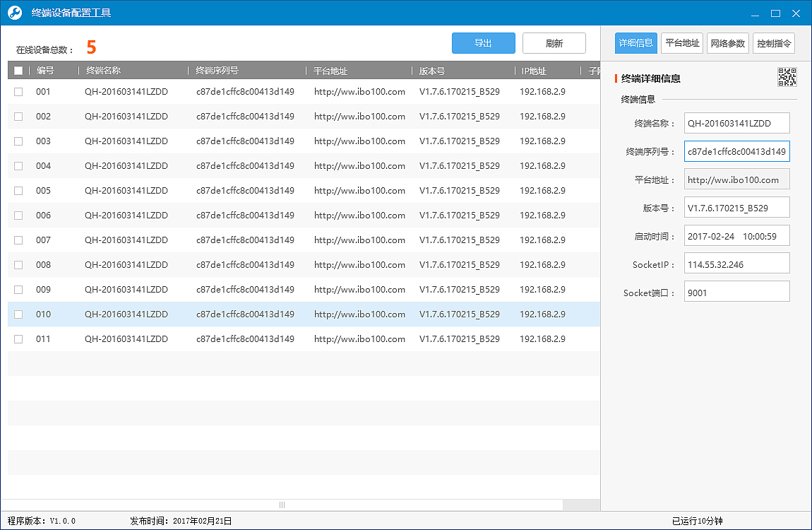
Task: Select version cell in row 005
Action: pyautogui.click(x=460, y=191)
